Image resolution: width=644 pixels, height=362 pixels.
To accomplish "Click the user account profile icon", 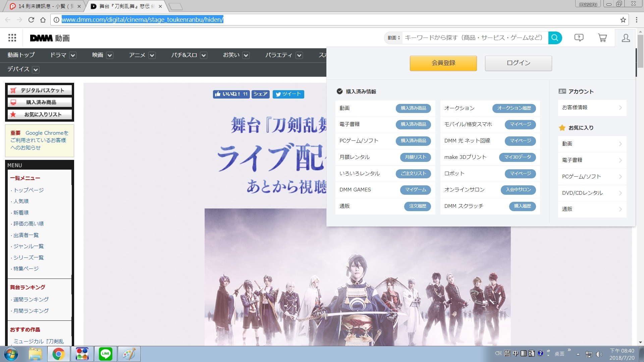I will [x=626, y=38].
